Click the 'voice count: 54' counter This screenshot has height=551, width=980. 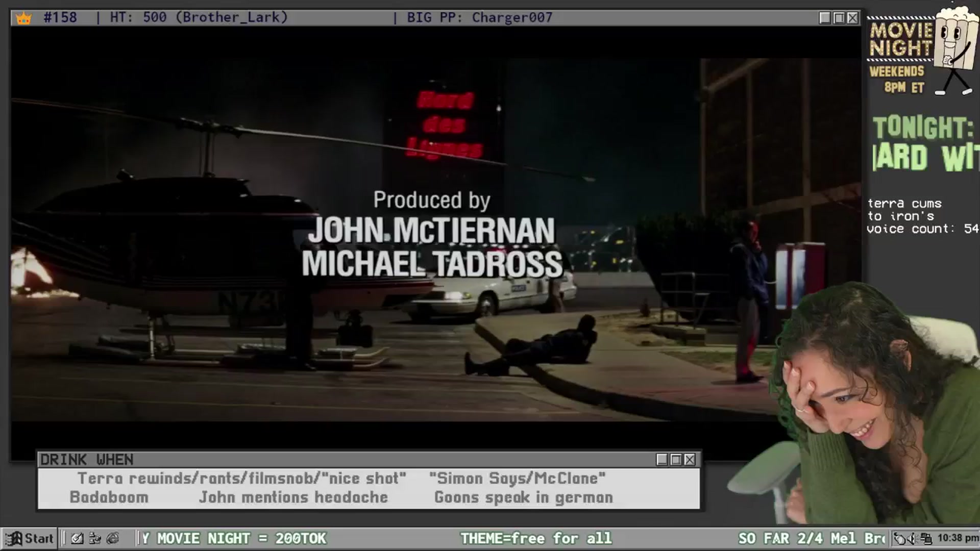(923, 229)
